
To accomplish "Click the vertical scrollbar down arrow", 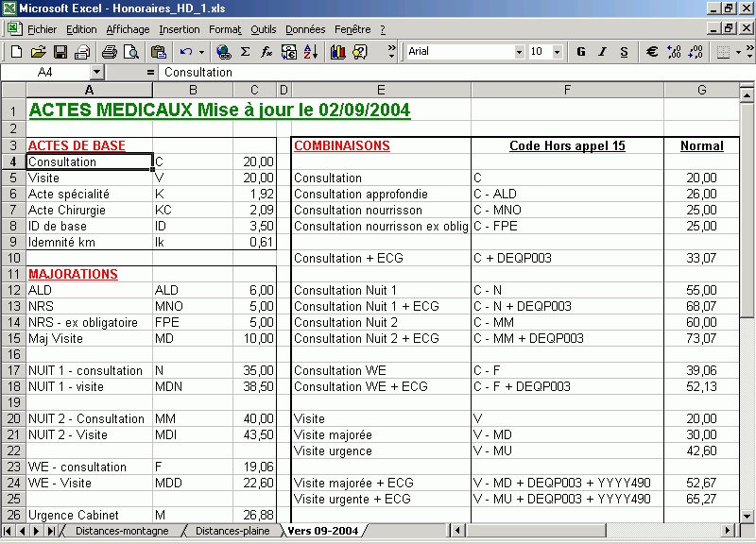I will point(747,516).
